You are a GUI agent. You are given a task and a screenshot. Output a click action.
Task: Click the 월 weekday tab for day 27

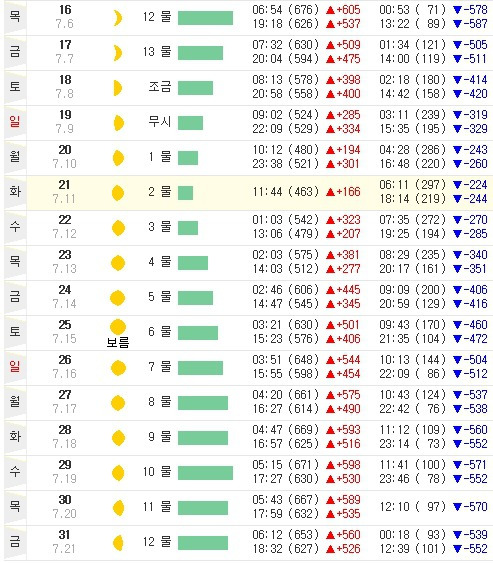(x=15, y=402)
